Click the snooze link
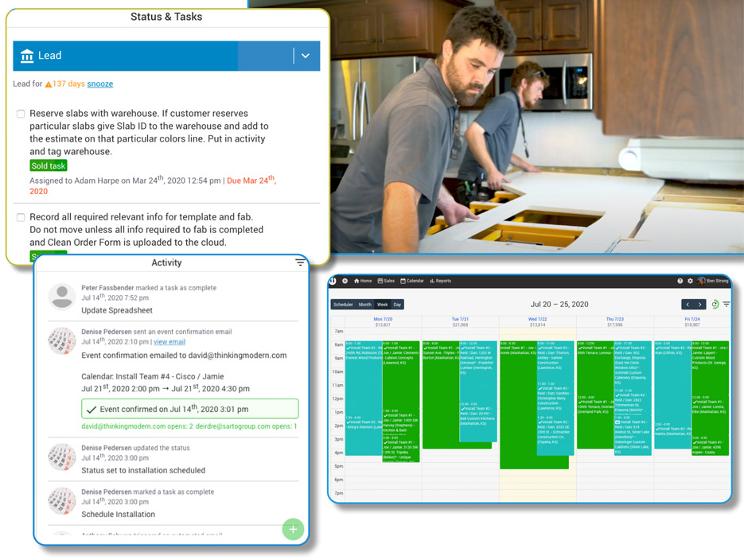This screenshot has height=560, width=744. point(100,84)
